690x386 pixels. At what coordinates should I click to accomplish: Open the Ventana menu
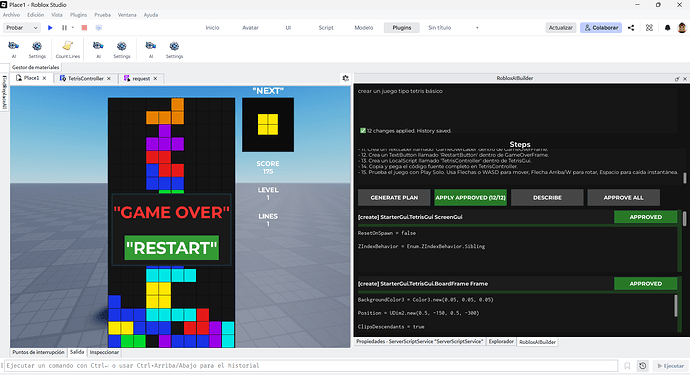127,15
